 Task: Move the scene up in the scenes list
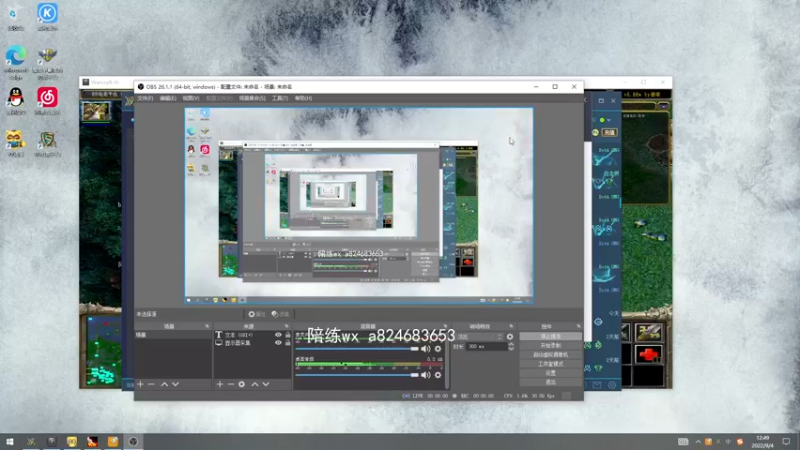(164, 384)
